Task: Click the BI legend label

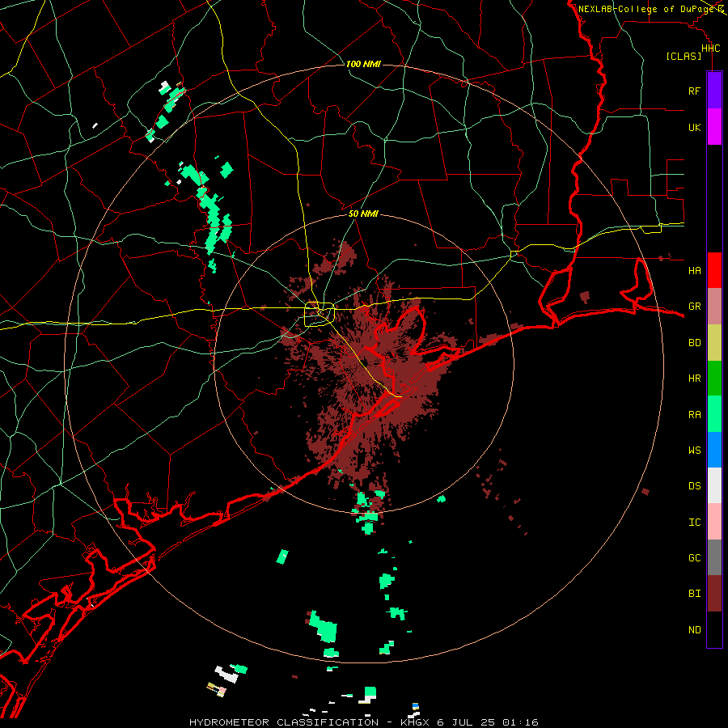Action: point(694,594)
